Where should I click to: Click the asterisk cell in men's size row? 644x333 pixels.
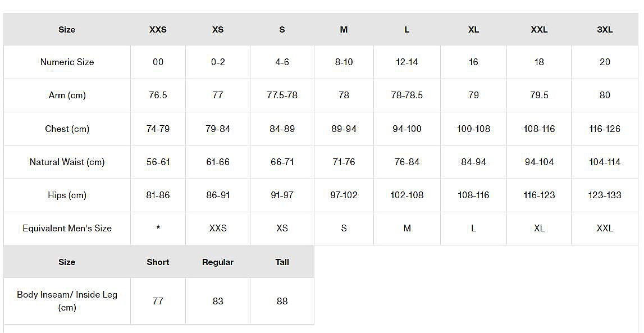click(158, 229)
